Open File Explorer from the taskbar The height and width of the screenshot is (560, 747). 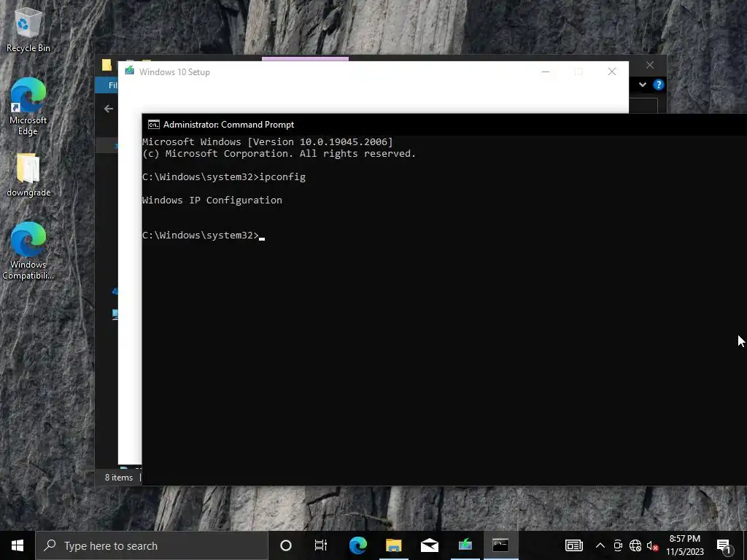[393, 545]
